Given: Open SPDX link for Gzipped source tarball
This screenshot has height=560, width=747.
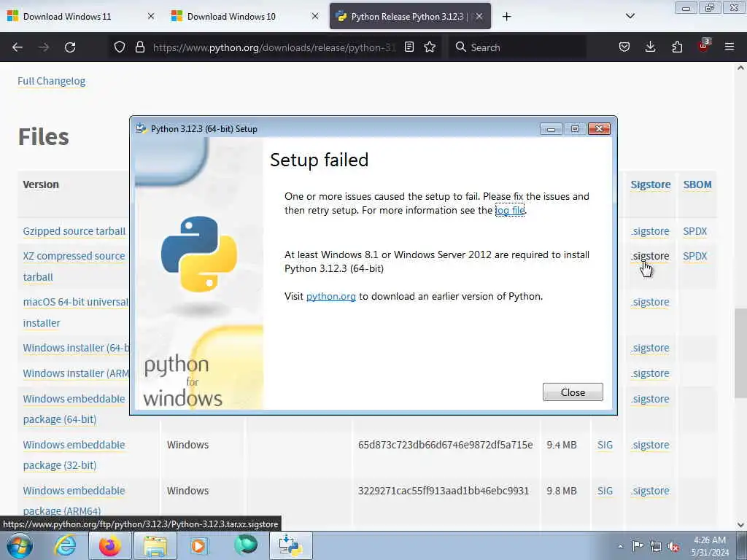Looking at the screenshot, I should 695,231.
